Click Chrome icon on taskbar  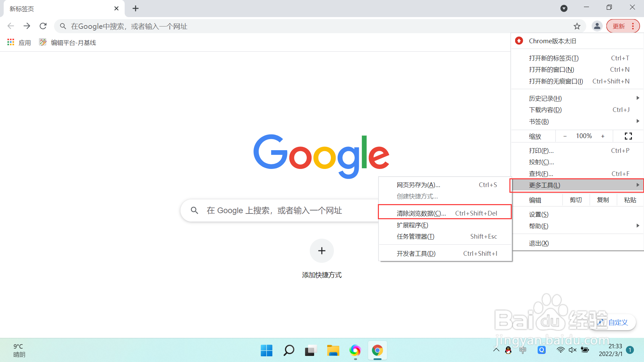(378, 351)
